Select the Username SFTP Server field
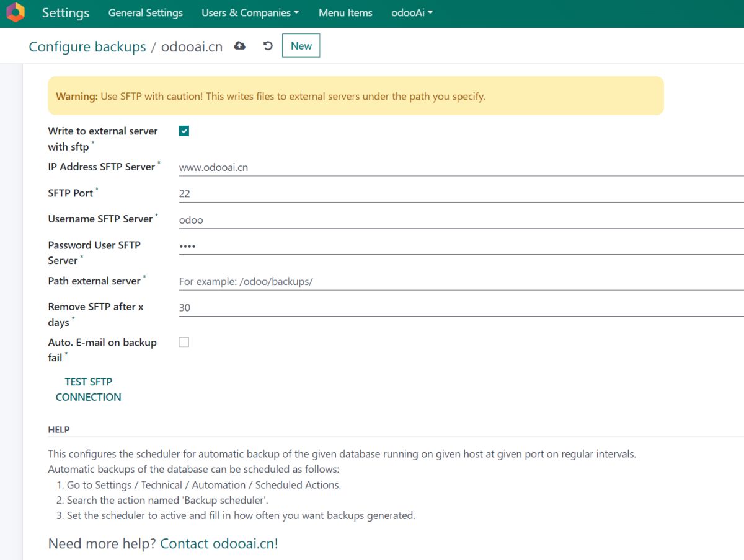This screenshot has width=744, height=560. click(459, 219)
